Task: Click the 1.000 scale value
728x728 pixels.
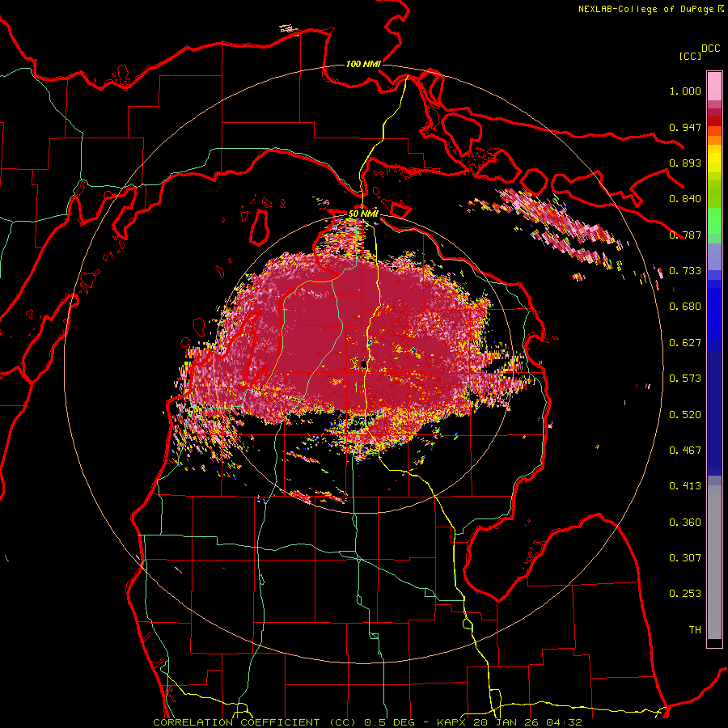Action: (685, 91)
